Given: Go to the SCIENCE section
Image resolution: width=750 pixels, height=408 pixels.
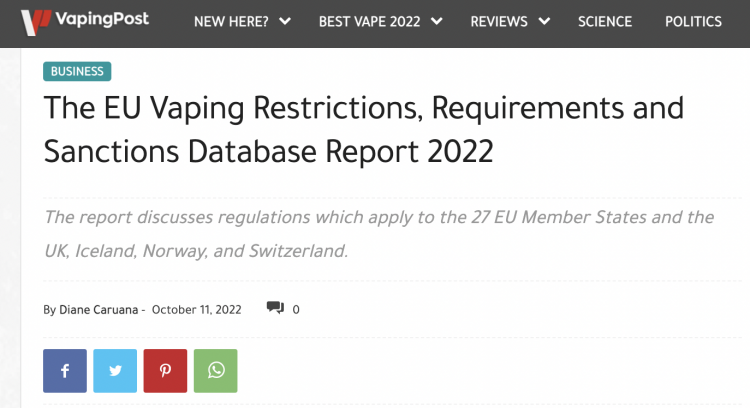Looking at the screenshot, I should click(605, 22).
